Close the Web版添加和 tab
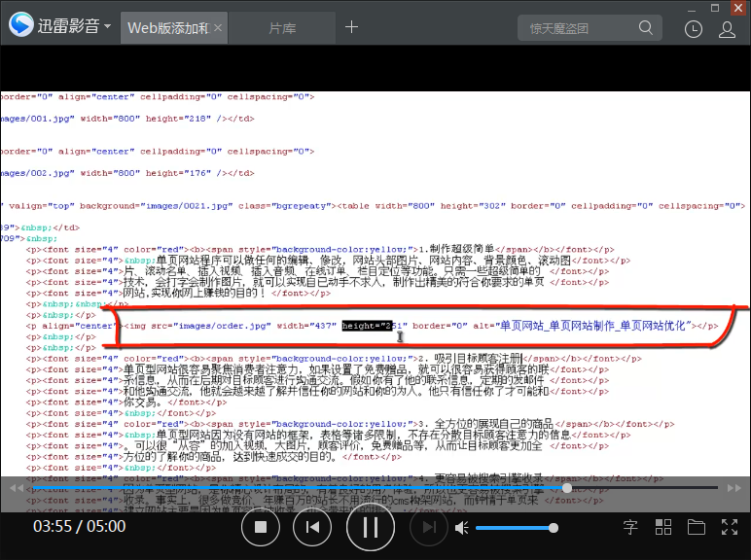Screen dimensions: 751x560 [218, 28]
